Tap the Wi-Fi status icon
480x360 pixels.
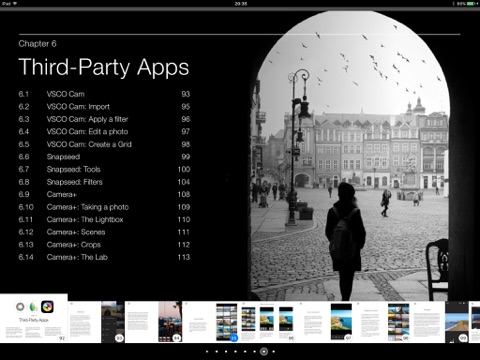click(x=15, y=4)
